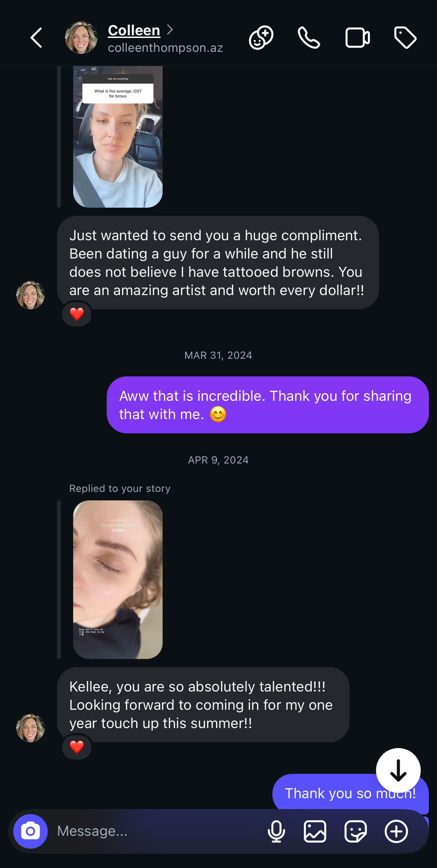
Task: Open the Nano Brows story thumbnail
Action: [x=118, y=579]
